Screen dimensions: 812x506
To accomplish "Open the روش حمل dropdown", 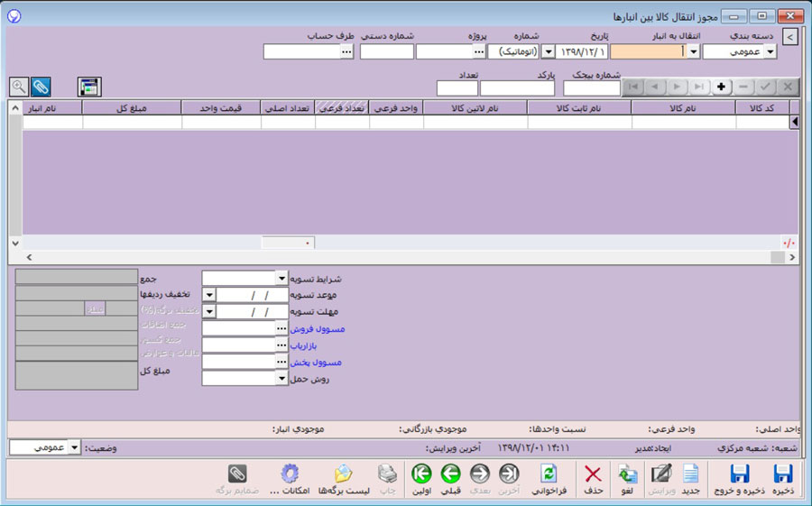I will point(281,379).
